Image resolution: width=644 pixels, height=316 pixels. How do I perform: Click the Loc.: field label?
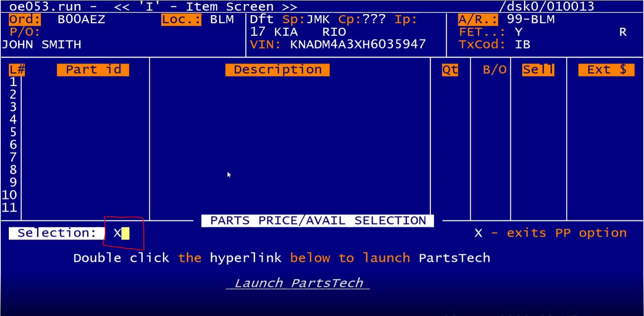181,19
